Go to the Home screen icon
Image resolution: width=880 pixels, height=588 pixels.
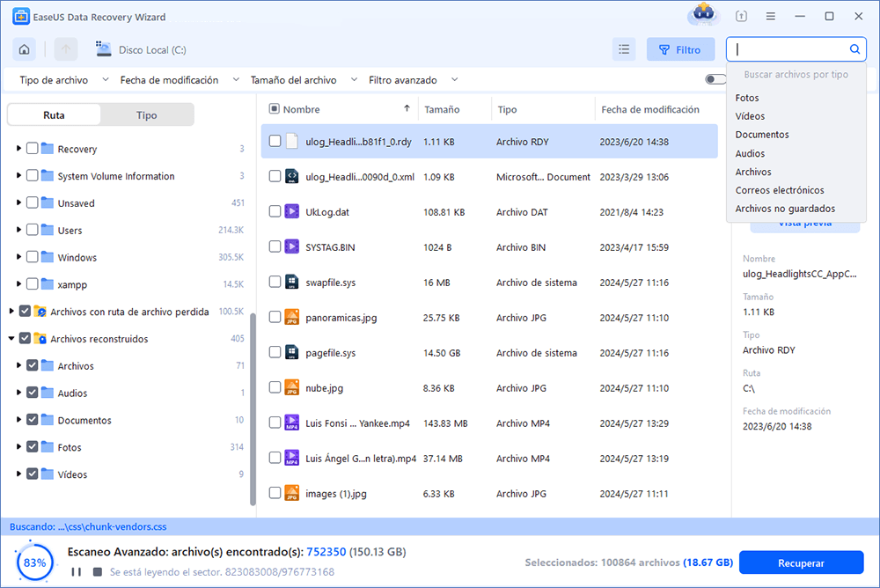point(24,49)
